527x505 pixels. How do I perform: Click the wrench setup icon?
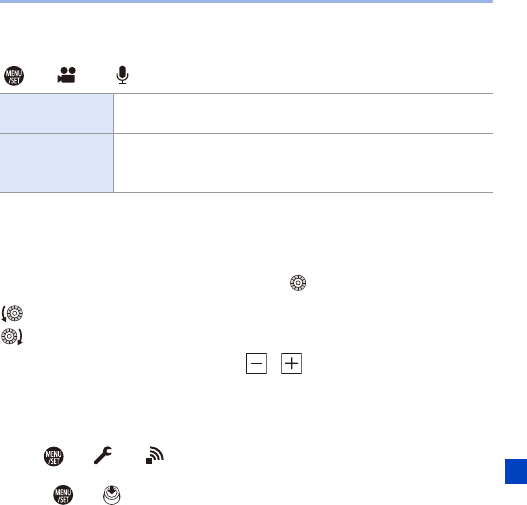point(103,455)
